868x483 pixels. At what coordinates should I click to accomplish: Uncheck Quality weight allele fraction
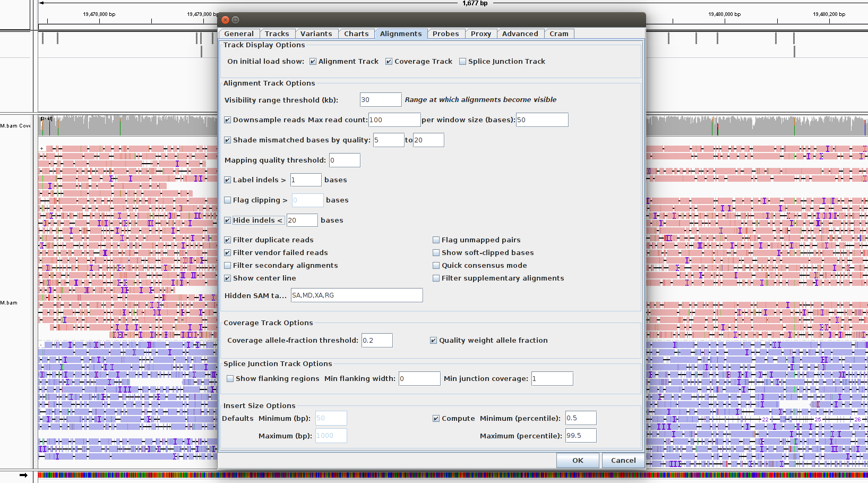(434, 341)
